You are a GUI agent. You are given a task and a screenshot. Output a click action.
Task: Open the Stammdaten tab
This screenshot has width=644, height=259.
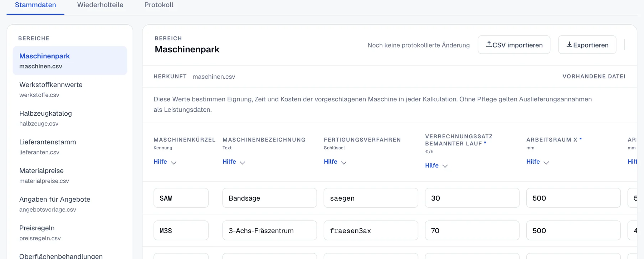click(35, 5)
